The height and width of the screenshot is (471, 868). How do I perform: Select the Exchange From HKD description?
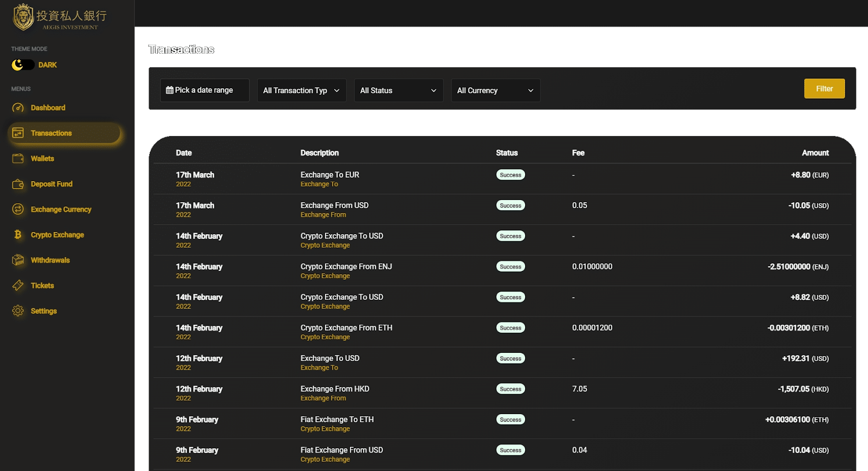pyautogui.click(x=335, y=389)
